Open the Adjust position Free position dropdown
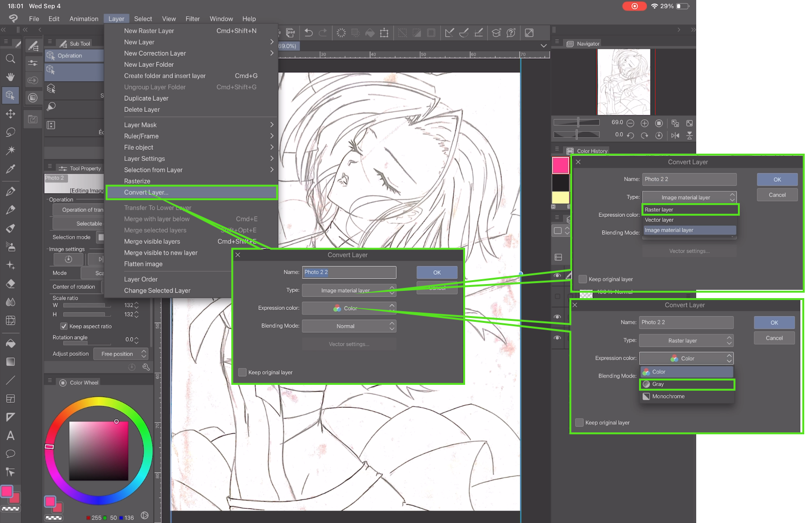The height and width of the screenshot is (523, 812). click(x=121, y=354)
